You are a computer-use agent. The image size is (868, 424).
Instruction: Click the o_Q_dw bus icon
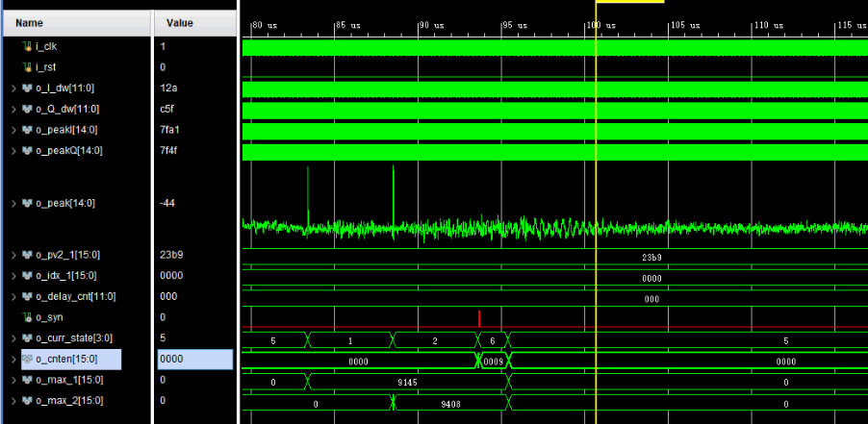[27, 109]
